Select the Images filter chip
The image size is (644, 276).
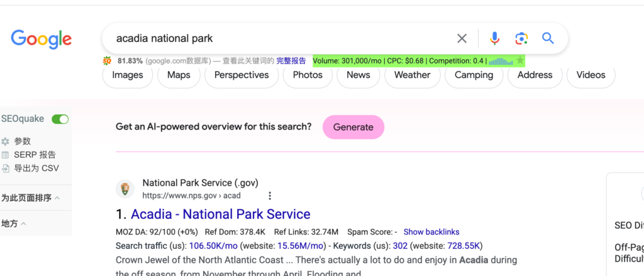(127, 75)
